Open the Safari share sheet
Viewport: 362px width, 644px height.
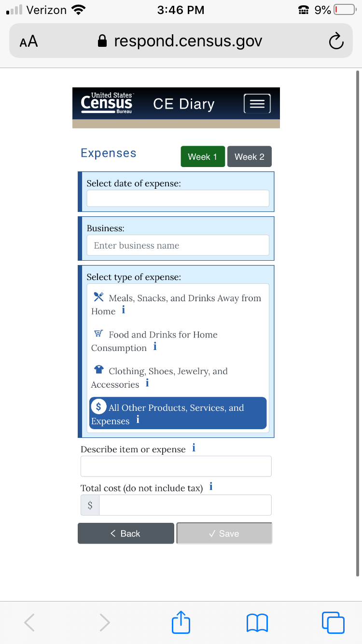click(181, 622)
